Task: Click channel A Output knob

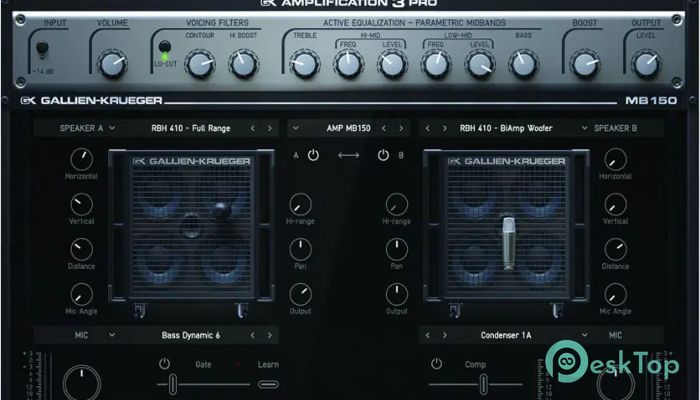Action: tap(300, 295)
